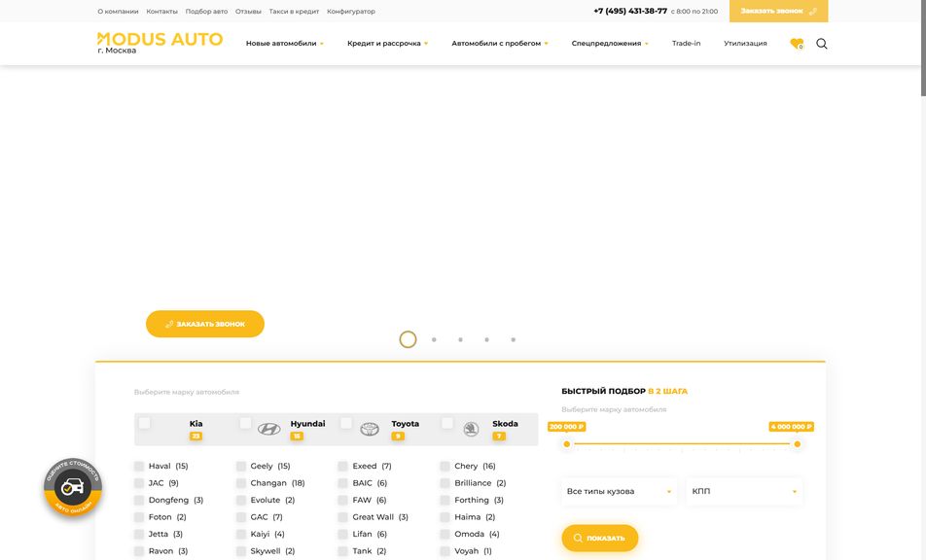Tick the Kia brand checkbox
This screenshot has height=560, width=926.
coord(144,423)
